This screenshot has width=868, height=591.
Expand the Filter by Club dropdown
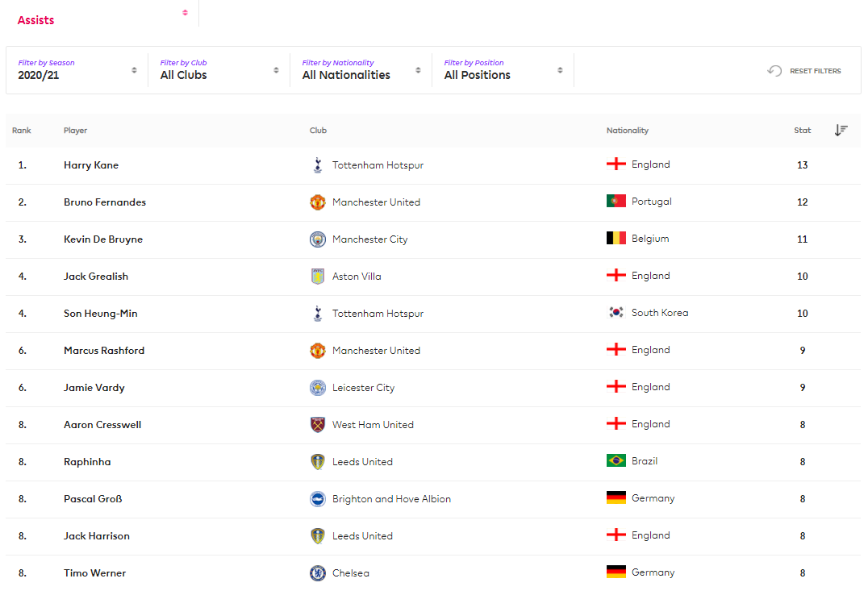coord(219,70)
